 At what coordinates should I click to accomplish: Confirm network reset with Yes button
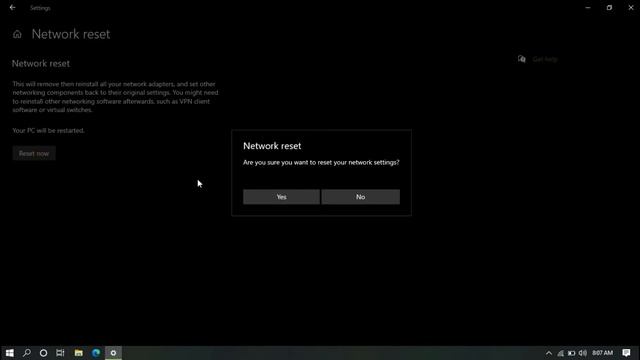tap(281, 197)
